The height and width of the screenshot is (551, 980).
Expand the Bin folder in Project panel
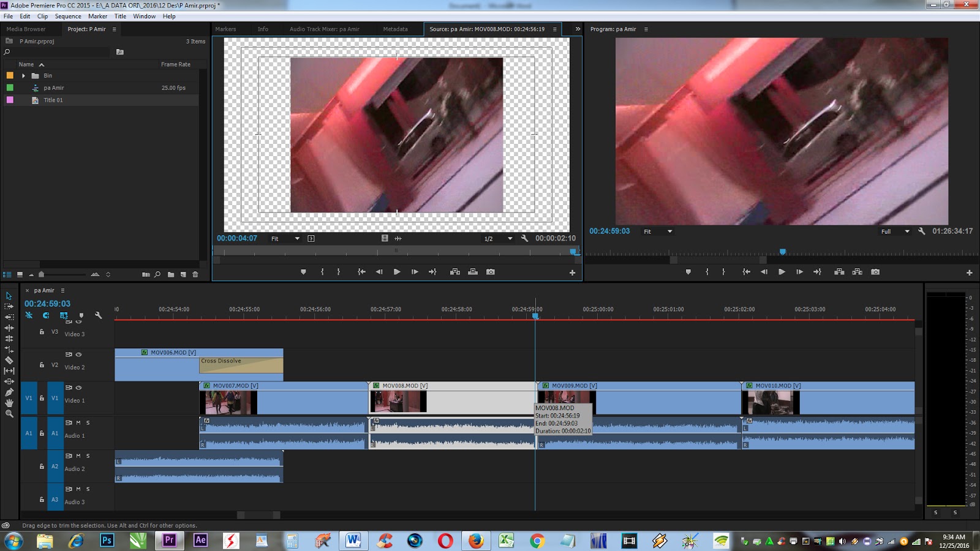point(23,76)
